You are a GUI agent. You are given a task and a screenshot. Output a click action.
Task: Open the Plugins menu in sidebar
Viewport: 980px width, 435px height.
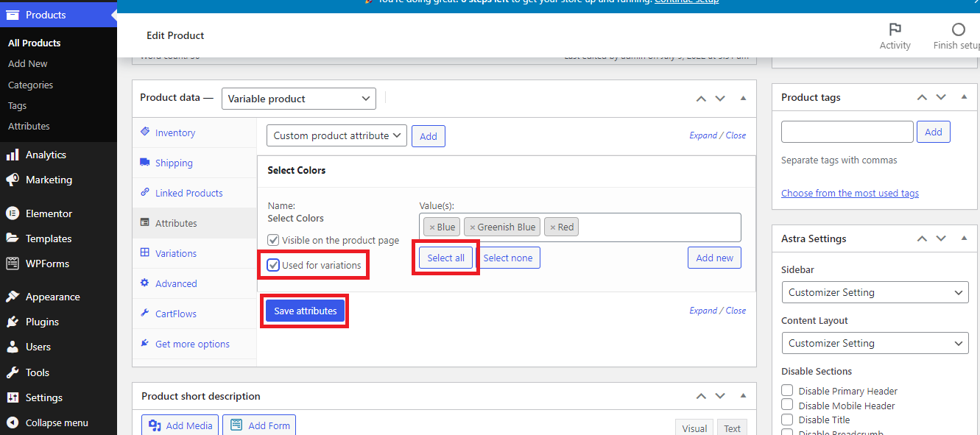[x=42, y=322]
